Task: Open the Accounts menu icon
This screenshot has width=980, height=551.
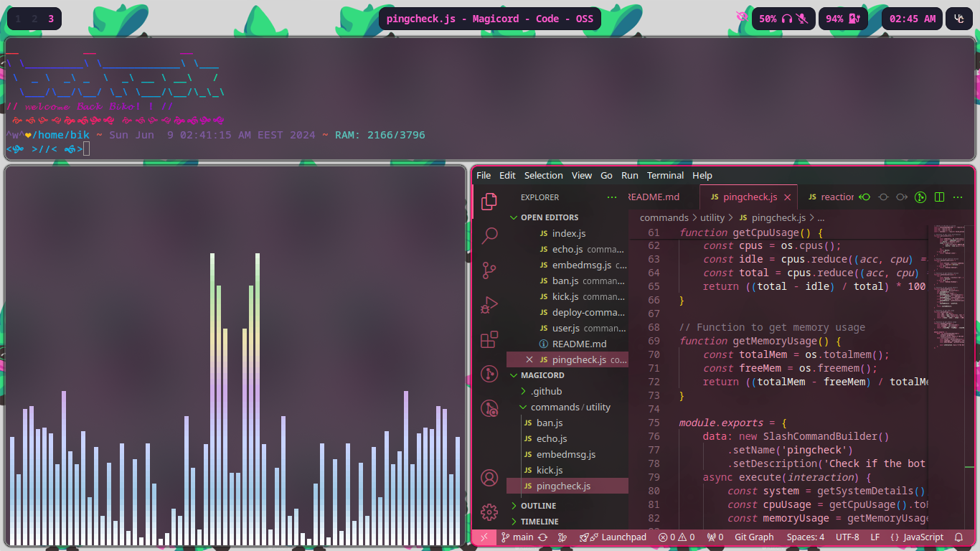Action: [489, 478]
